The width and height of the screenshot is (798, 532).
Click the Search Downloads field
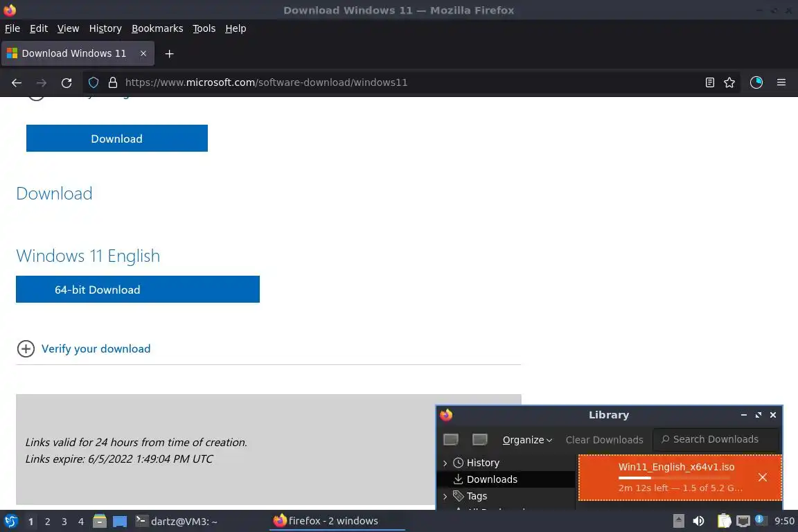(x=716, y=439)
